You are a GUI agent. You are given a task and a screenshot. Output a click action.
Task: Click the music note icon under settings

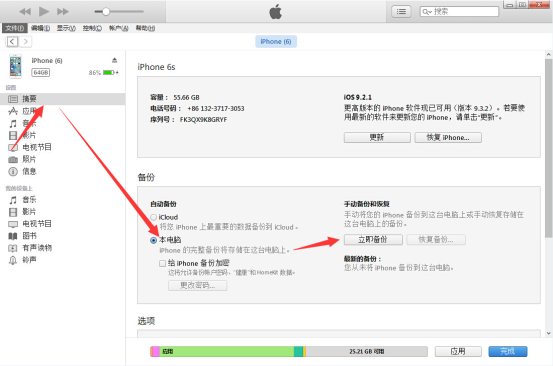tap(13, 123)
